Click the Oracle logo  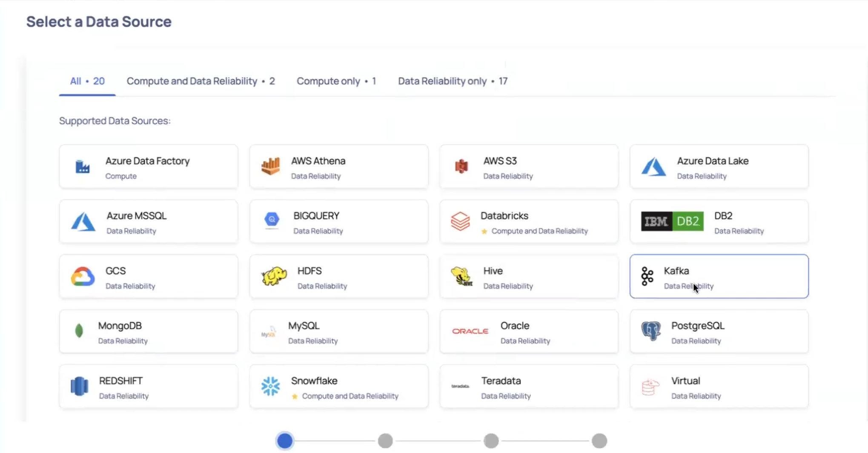pos(470,331)
